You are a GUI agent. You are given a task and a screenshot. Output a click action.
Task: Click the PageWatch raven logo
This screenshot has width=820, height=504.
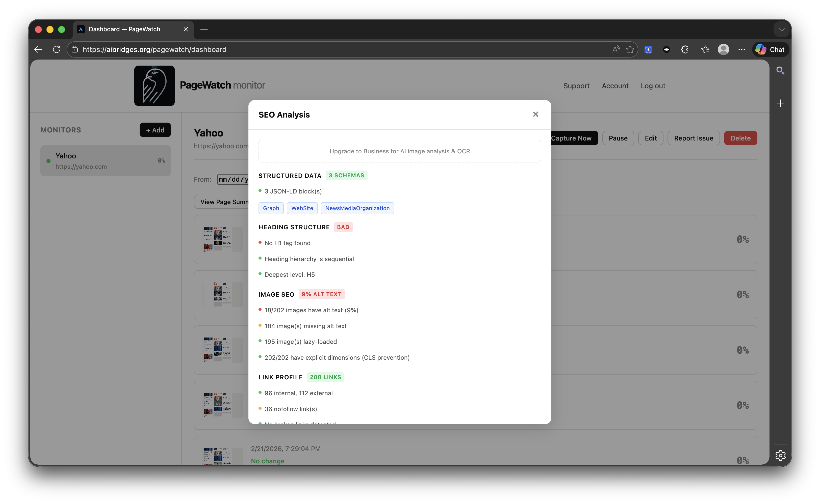tap(154, 86)
